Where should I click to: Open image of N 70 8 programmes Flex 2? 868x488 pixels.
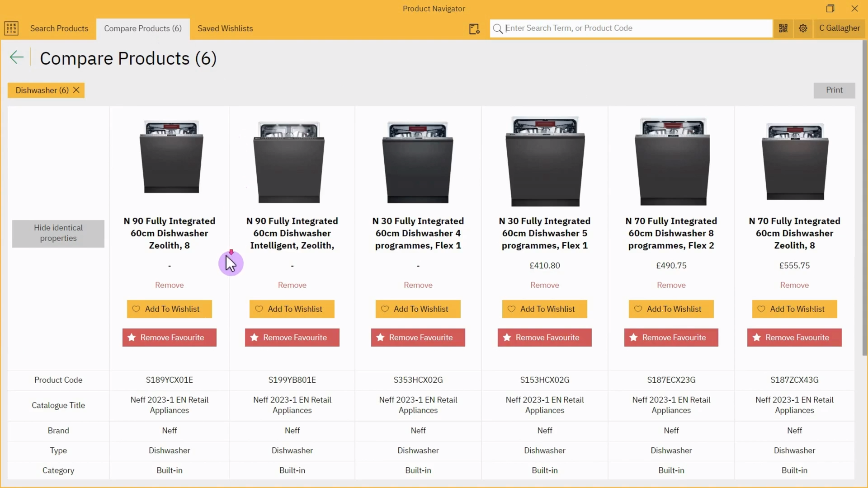(x=672, y=161)
